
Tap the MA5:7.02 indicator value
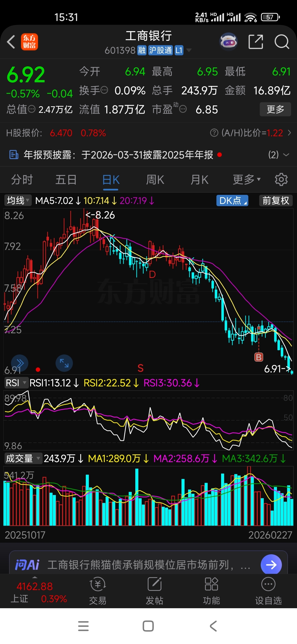tap(54, 201)
